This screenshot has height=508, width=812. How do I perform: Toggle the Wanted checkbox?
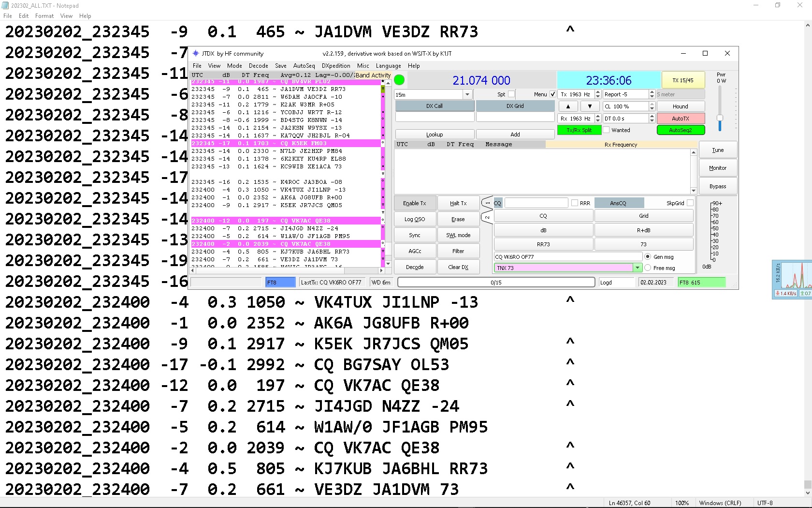(x=607, y=130)
